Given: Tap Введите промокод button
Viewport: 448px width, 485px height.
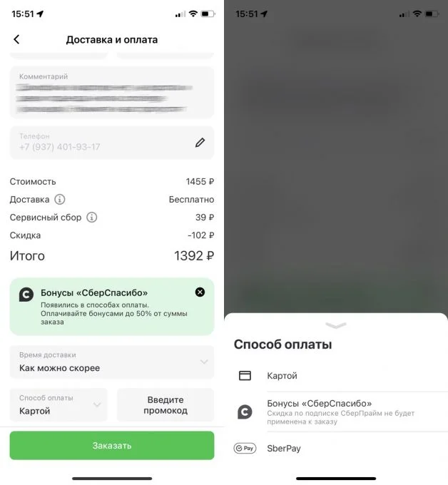Looking at the screenshot, I should (166, 404).
